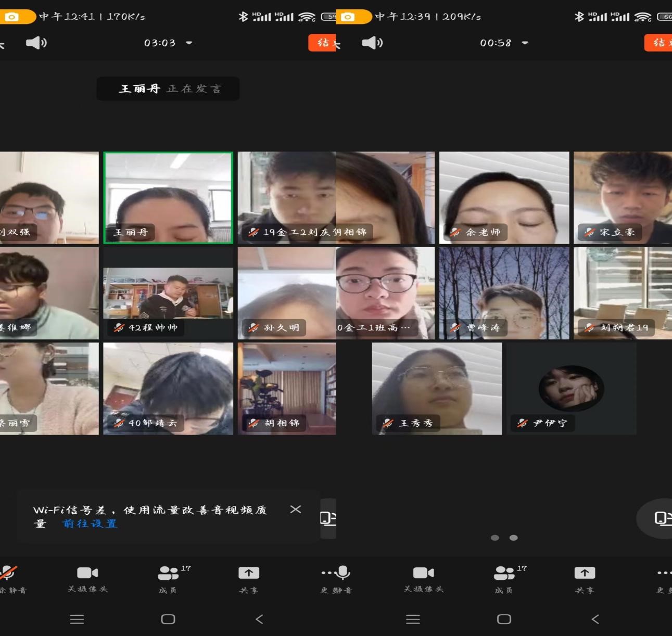Toggle speaker icon beside the 00:58 timer
The width and height of the screenshot is (672, 636).
point(372,43)
